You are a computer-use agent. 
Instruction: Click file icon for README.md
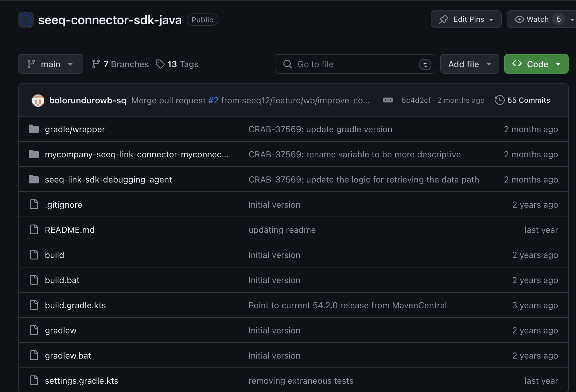pyautogui.click(x=34, y=229)
